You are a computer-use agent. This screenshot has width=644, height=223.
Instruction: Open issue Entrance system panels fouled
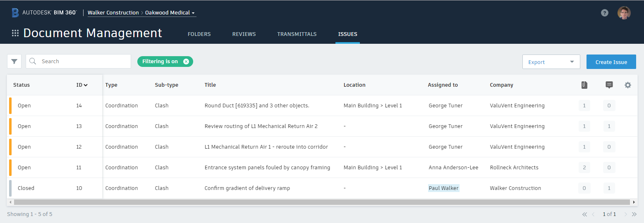point(267,168)
